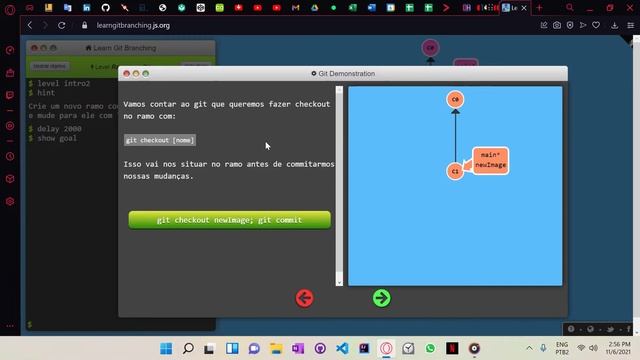Go forward in browser history
640x360 pixels.
click(x=45, y=25)
